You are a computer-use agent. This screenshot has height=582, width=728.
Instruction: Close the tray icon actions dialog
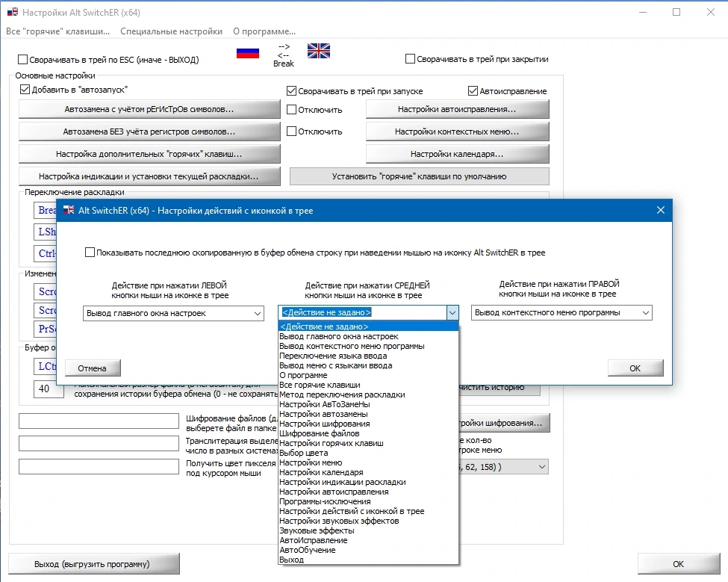click(661, 211)
